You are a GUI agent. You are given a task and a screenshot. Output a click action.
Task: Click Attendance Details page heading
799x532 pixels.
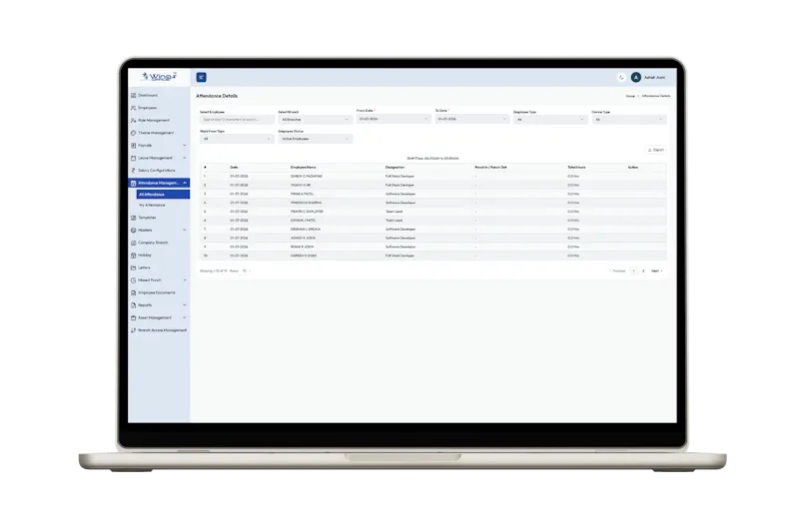217,96
